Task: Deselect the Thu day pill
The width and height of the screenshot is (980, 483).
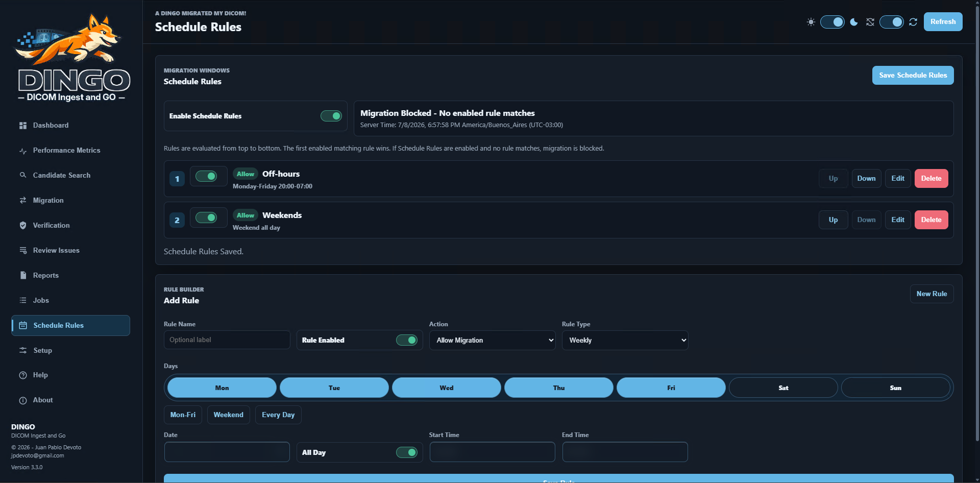Action: (x=559, y=388)
